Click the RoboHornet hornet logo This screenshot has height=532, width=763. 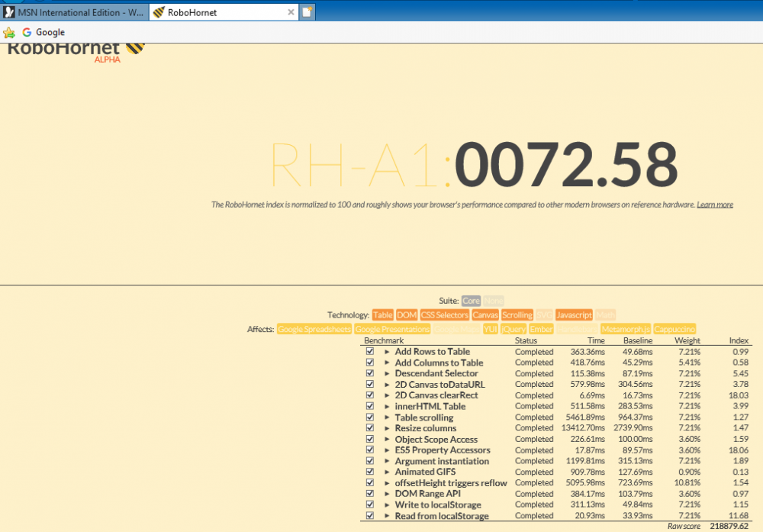click(135, 48)
